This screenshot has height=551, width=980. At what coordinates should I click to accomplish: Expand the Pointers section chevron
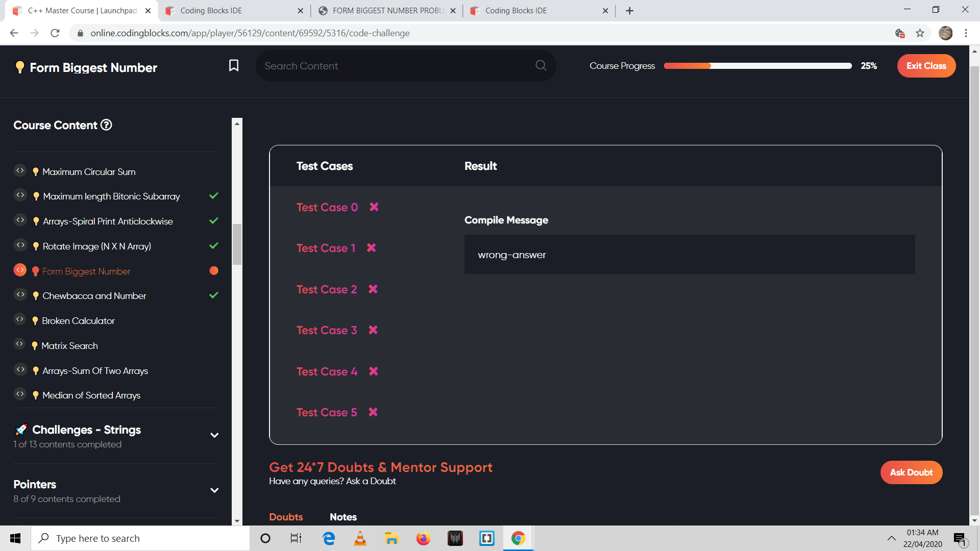[214, 490]
